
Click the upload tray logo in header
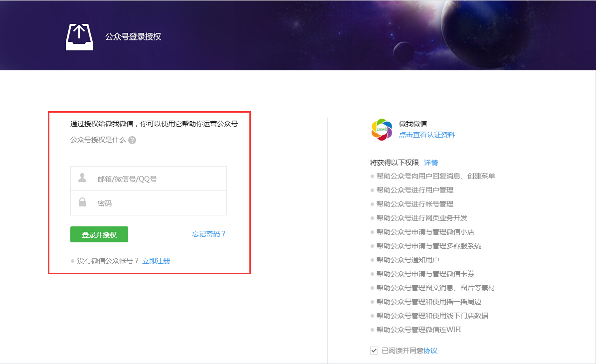pos(79,36)
